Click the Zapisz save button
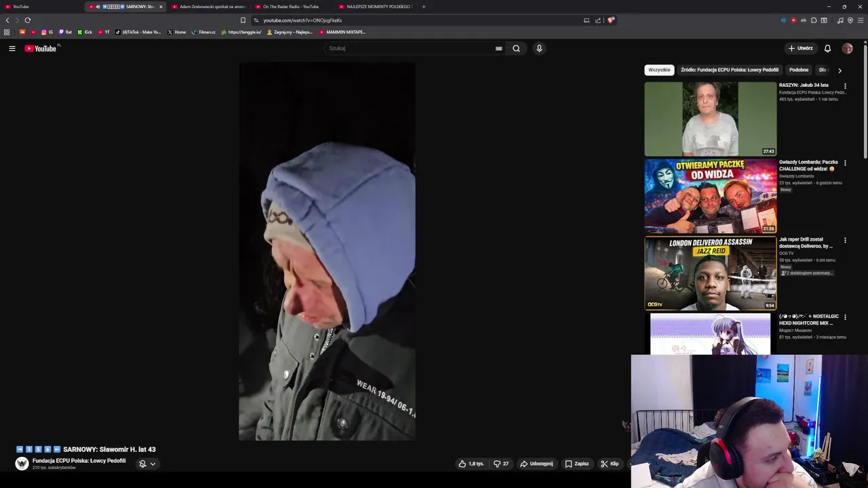The image size is (868, 488). click(577, 464)
